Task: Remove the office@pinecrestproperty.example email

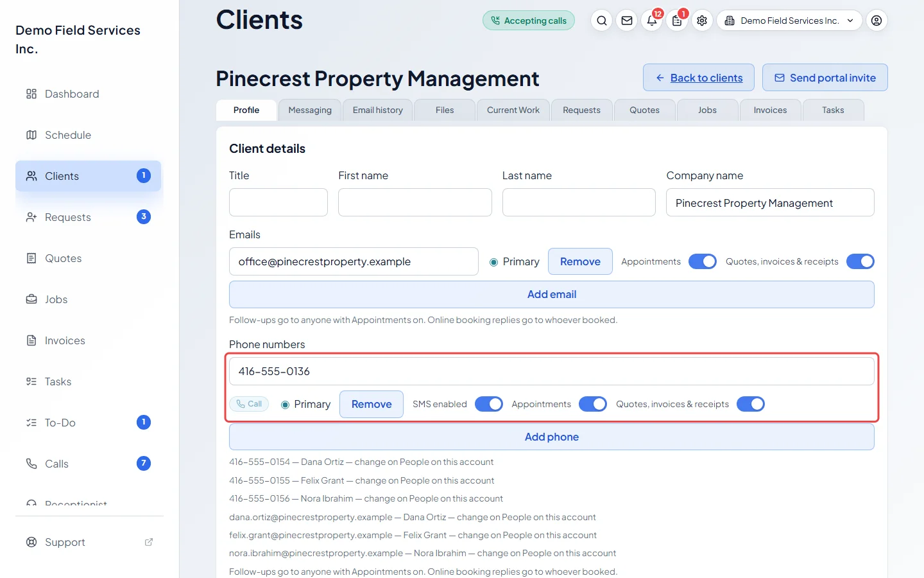Action: click(580, 261)
